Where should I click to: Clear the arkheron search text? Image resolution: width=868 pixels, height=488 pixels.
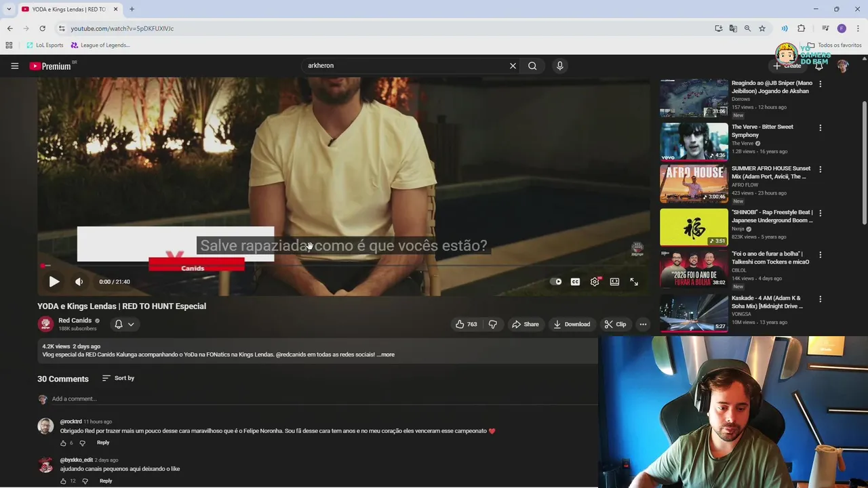513,66
